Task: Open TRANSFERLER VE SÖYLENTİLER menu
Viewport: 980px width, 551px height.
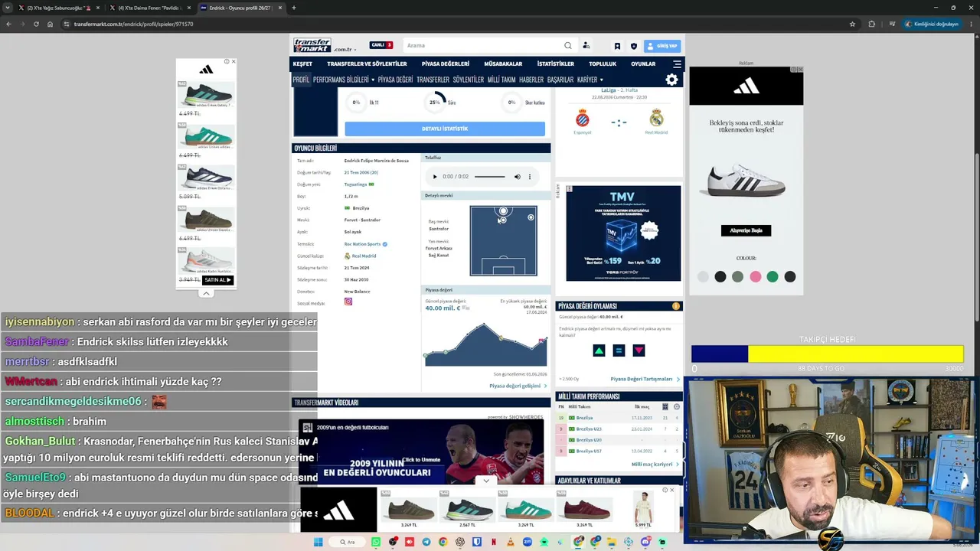Action: 367,64
